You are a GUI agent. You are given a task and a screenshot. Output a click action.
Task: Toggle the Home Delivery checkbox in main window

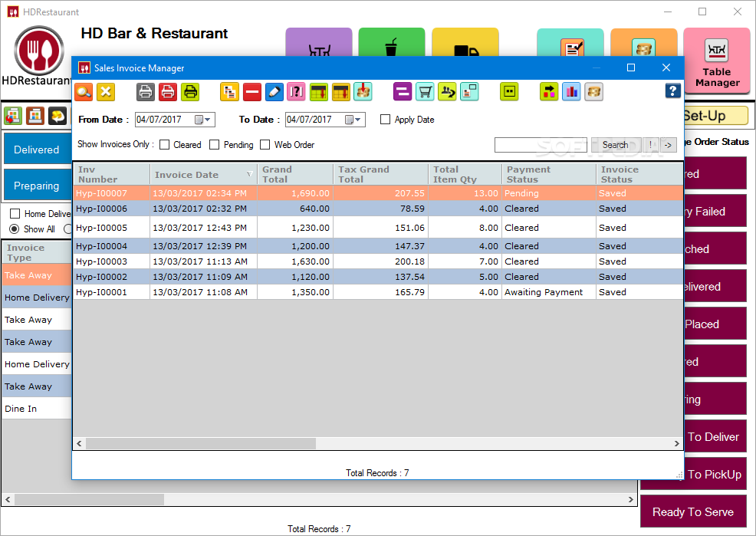tap(15, 213)
